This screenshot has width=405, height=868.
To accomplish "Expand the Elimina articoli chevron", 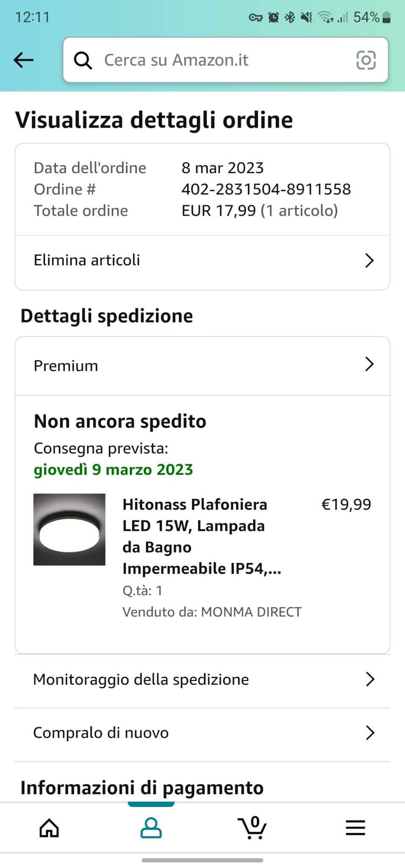I will click(x=369, y=260).
